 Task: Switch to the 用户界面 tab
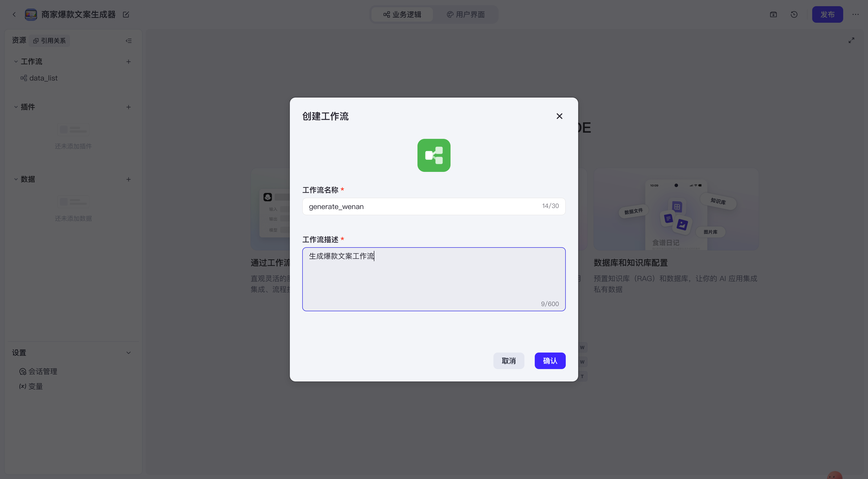(466, 14)
